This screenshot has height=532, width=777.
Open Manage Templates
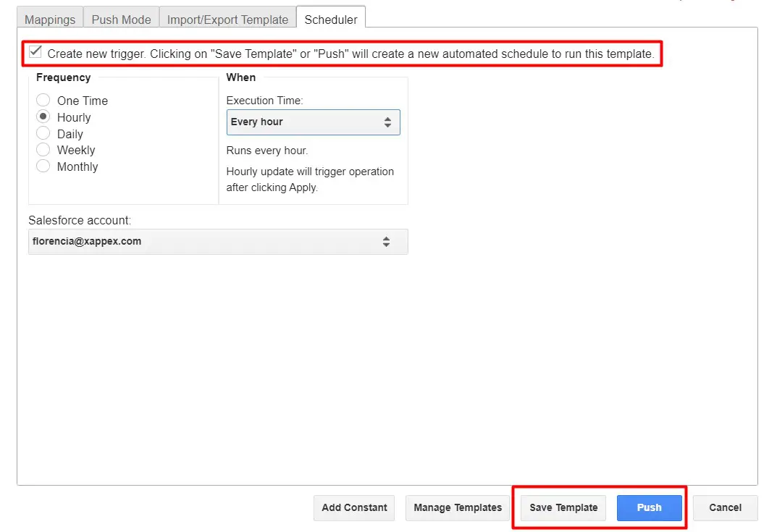(x=458, y=508)
